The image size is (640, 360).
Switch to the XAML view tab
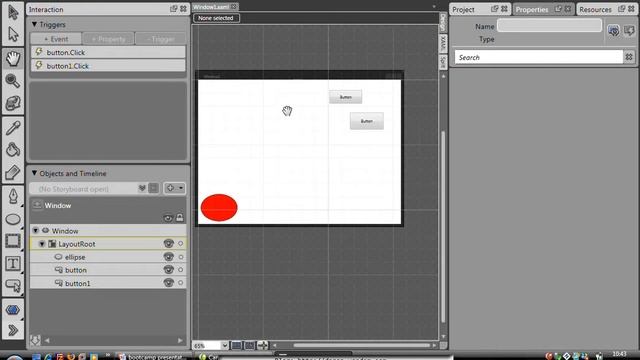pyautogui.click(x=443, y=43)
